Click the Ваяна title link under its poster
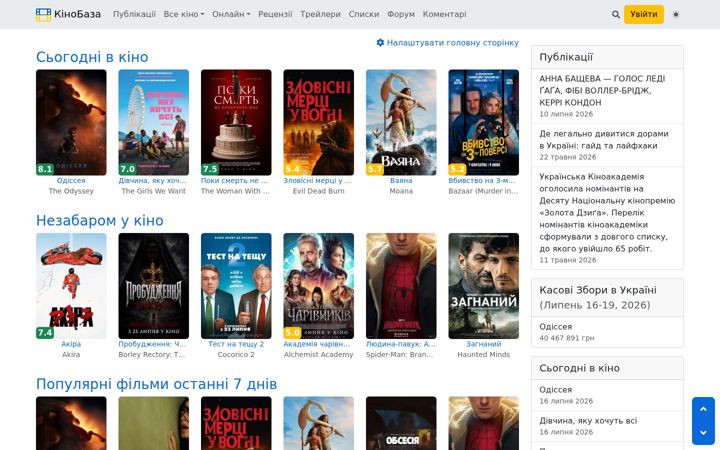Image resolution: width=720 pixels, height=450 pixels. [x=401, y=180]
